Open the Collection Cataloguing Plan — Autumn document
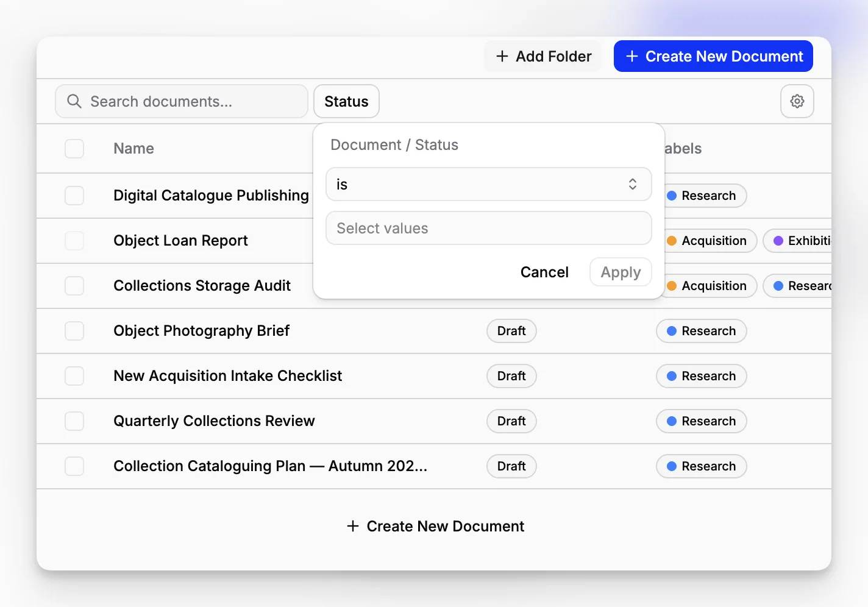Image resolution: width=868 pixels, height=607 pixels. click(x=270, y=466)
